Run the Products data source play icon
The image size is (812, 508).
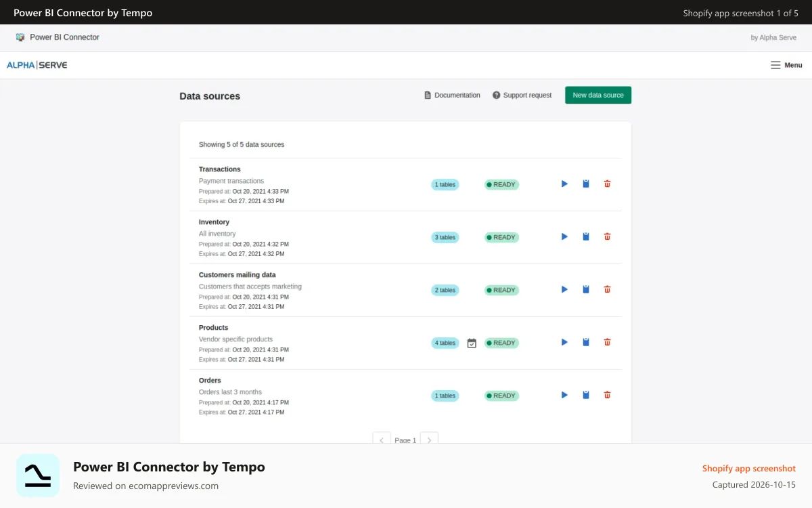564,342
